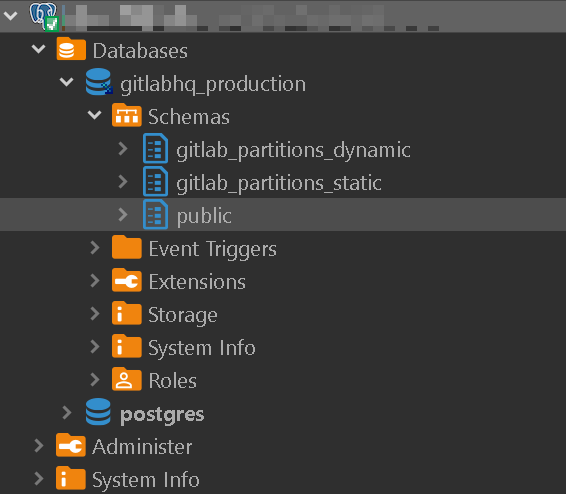Expand the Event Triggers folder
The height and width of the screenshot is (494, 566).
click(95, 248)
